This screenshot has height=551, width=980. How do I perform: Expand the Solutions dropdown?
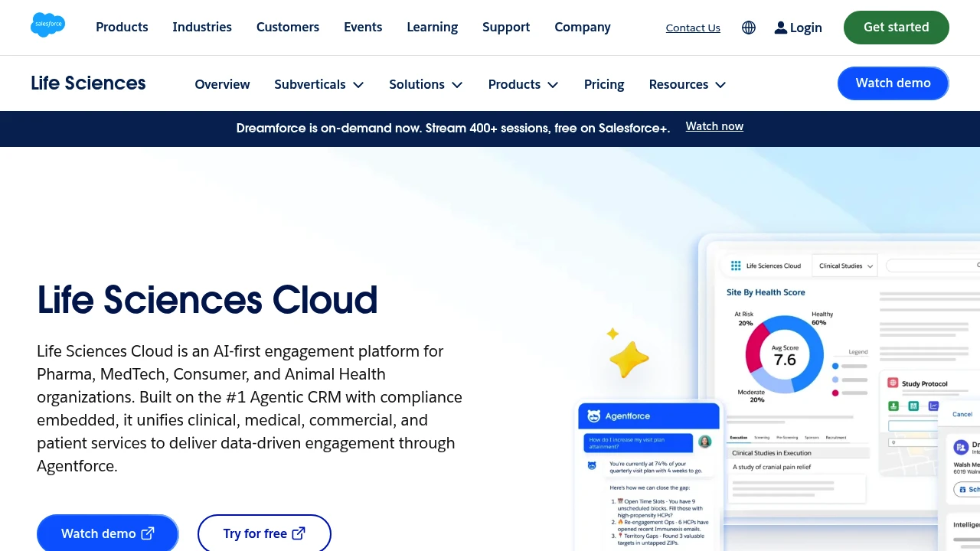[x=426, y=84]
